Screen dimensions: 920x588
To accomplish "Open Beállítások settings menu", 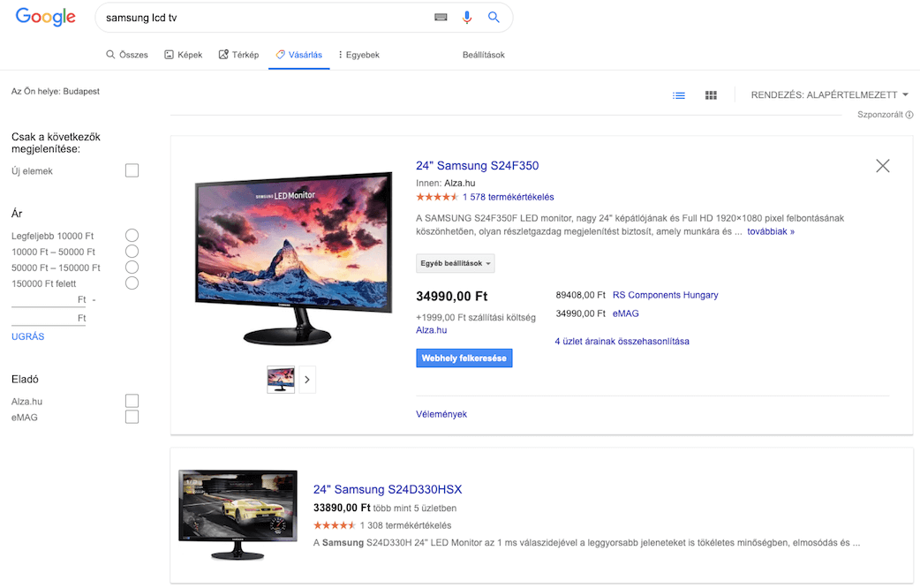I will [x=484, y=55].
